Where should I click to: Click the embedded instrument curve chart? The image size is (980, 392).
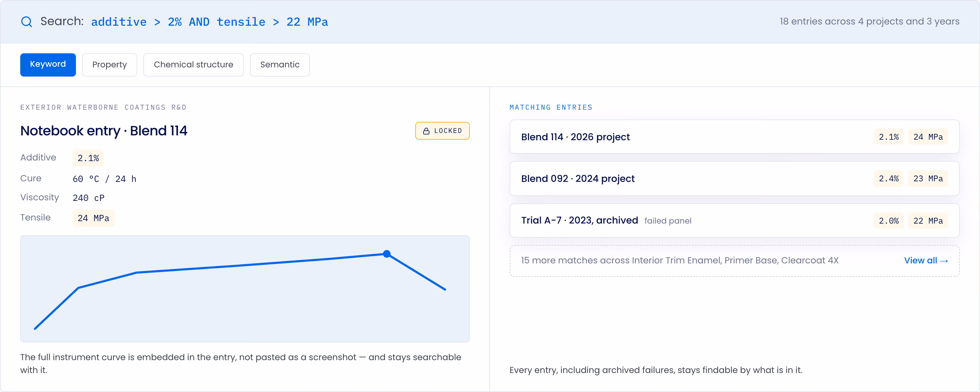pos(245,289)
